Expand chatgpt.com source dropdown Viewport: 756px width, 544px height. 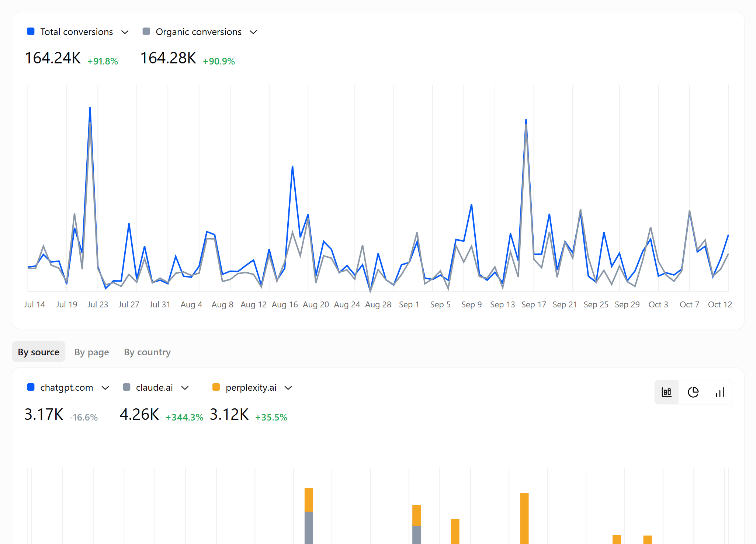click(105, 388)
